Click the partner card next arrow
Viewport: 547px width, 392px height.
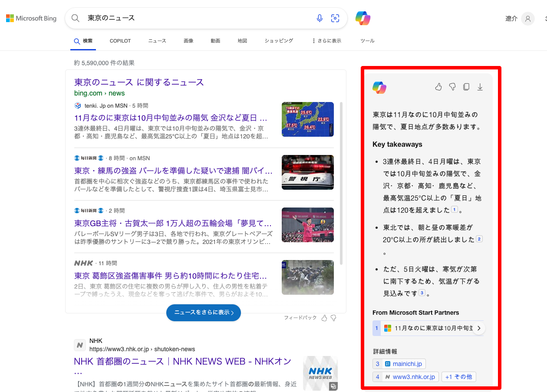[x=479, y=328]
